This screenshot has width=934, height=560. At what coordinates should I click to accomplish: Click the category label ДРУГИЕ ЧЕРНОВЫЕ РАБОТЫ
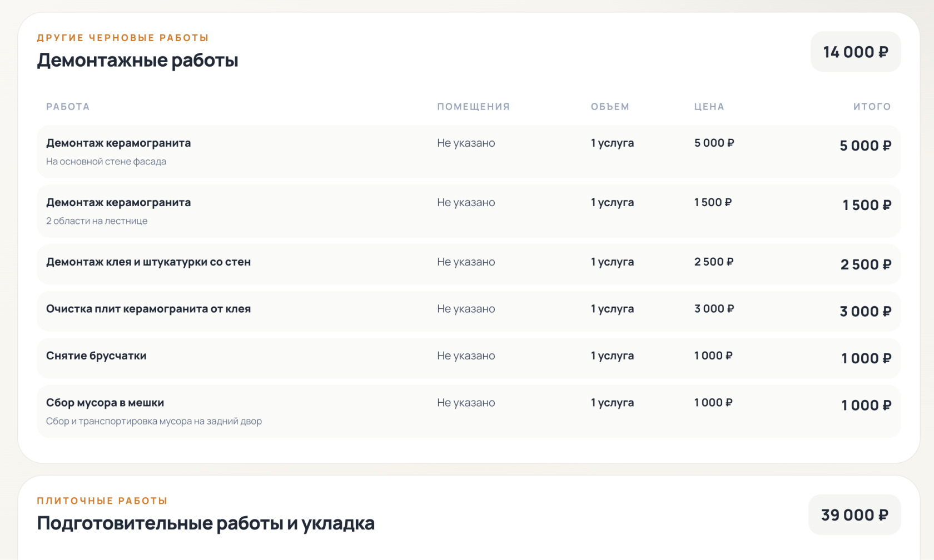pyautogui.click(x=123, y=38)
